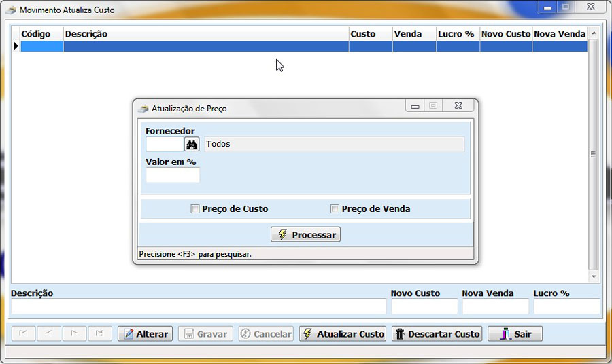Enable the Preço de Custo checkbox
Viewport: 612px width, 364px height.
[x=194, y=209]
